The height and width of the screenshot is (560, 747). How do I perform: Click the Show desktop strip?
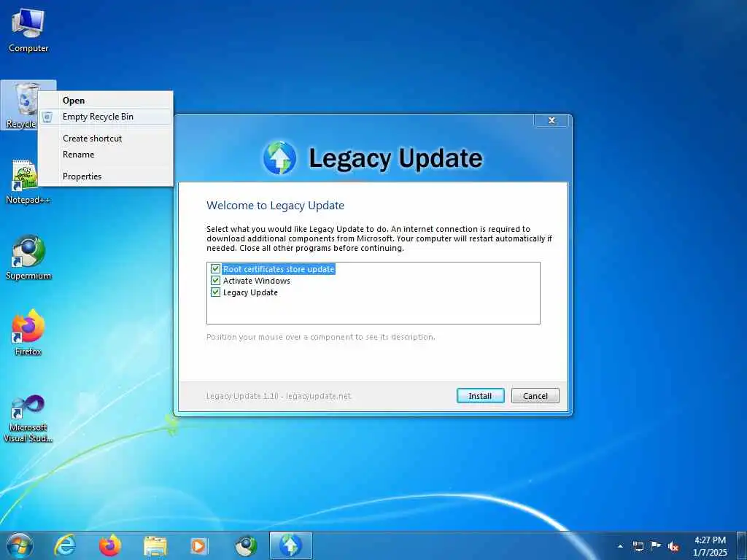pyautogui.click(x=742, y=545)
